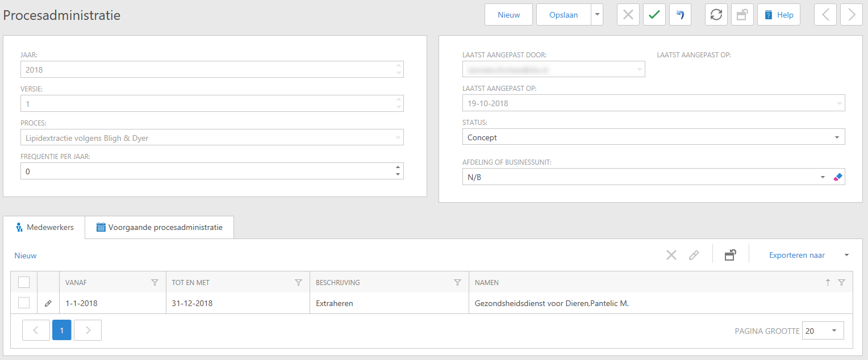Open the Opslaan split-button dropdown arrow
This screenshot has height=360, width=868.
pos(596,15)
